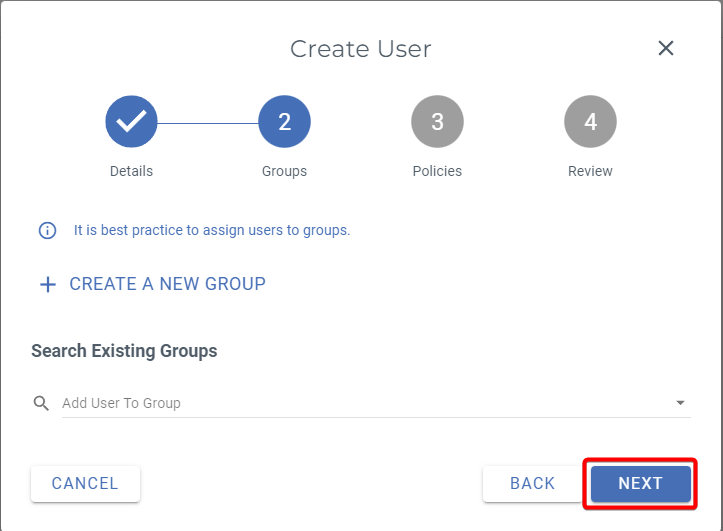
Task: Click CREATE A NEW GROUP link text
Action: click(167, 284)
